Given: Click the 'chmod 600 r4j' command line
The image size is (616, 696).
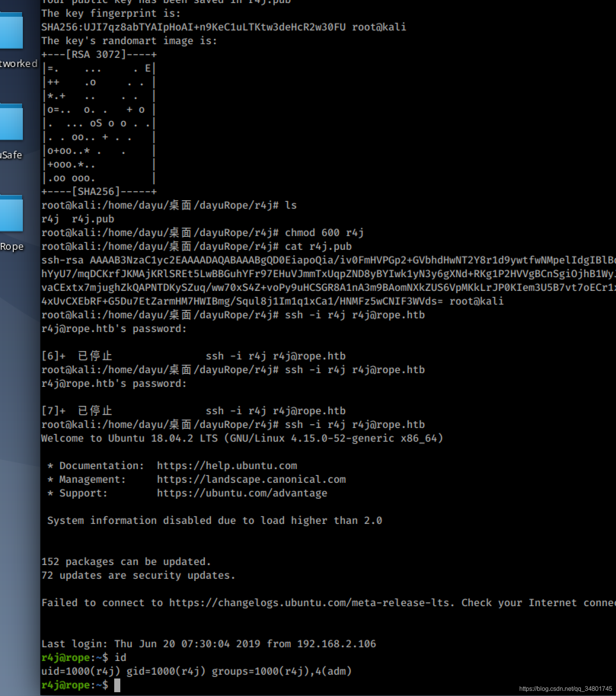Looking at the screenshot, I should [203, 233].
